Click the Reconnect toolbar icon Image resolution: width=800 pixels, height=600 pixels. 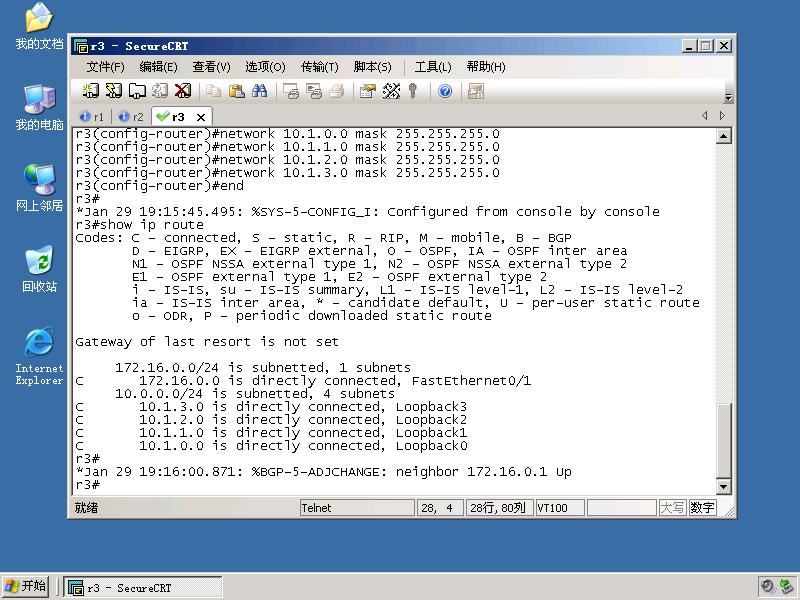pyautogui.click(x=160, y=91)
